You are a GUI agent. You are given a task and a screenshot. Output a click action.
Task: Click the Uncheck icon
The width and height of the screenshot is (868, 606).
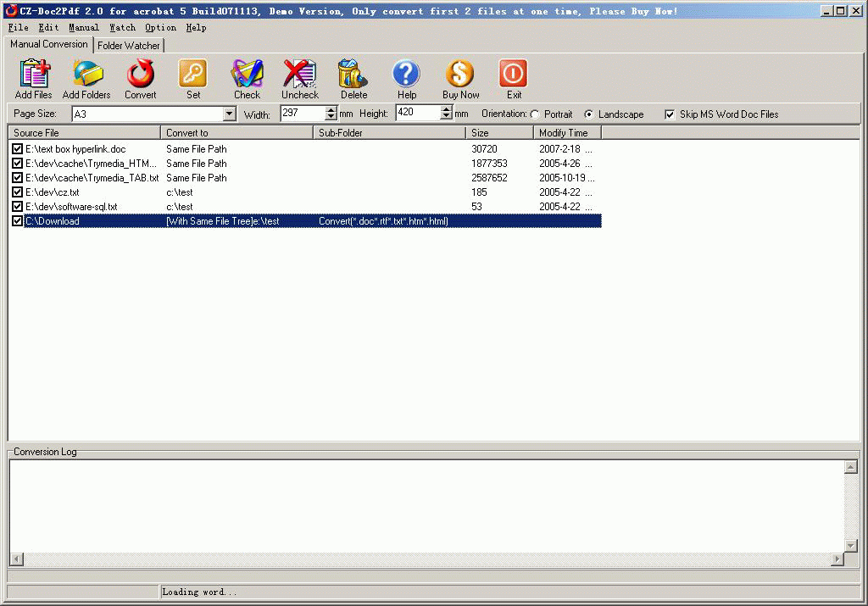[299, 74]
